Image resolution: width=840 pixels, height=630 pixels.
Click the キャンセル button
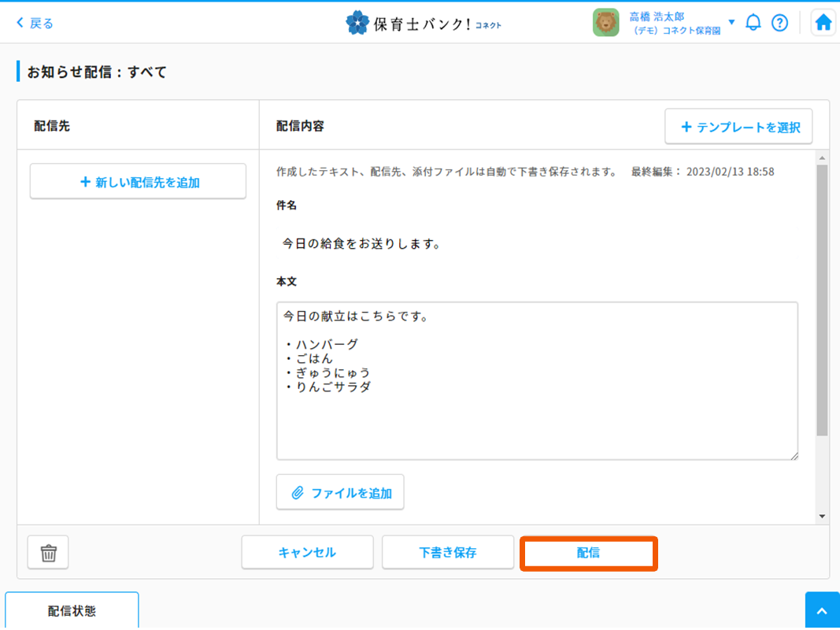(307, 553)
